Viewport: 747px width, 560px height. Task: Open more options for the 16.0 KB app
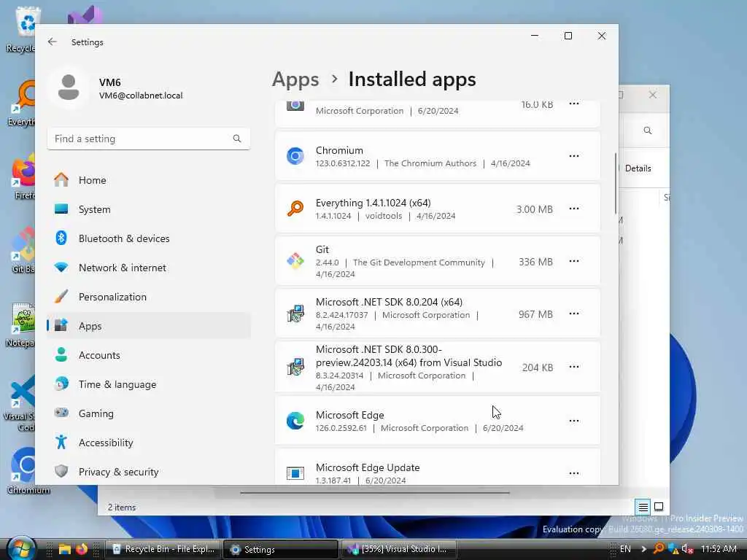pos(574,104)
